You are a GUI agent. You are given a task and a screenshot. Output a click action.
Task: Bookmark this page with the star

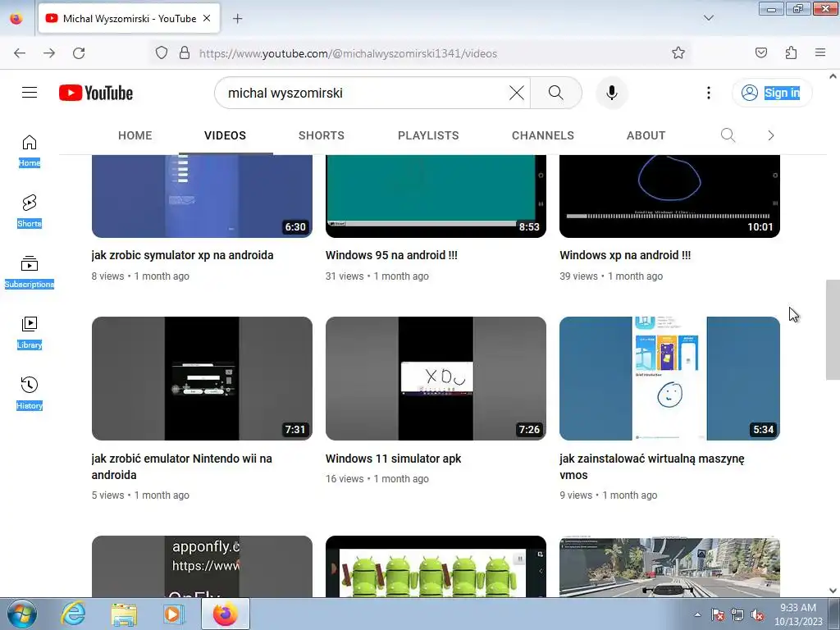[x=678, y=52]
